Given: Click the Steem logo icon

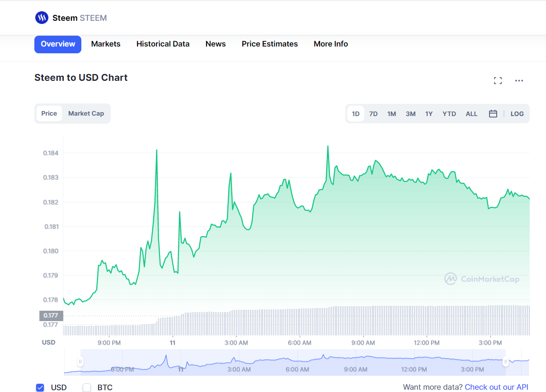Looking at the screenshot, I should pyautogui.click(x=42, y=18).
